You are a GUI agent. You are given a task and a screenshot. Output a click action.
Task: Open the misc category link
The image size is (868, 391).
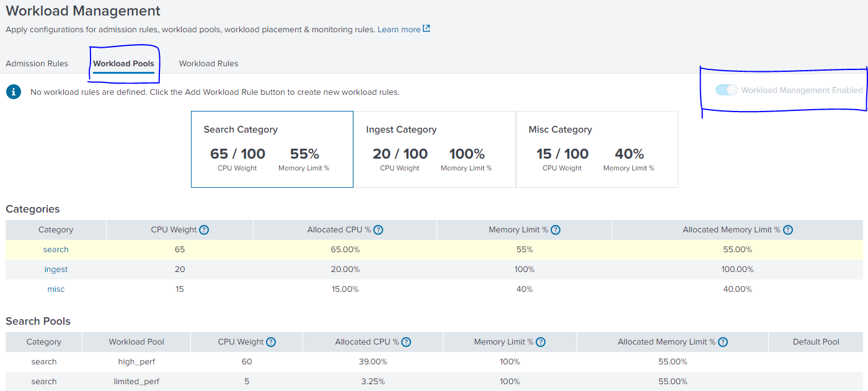pyautogui.click(x=56, y=289)
